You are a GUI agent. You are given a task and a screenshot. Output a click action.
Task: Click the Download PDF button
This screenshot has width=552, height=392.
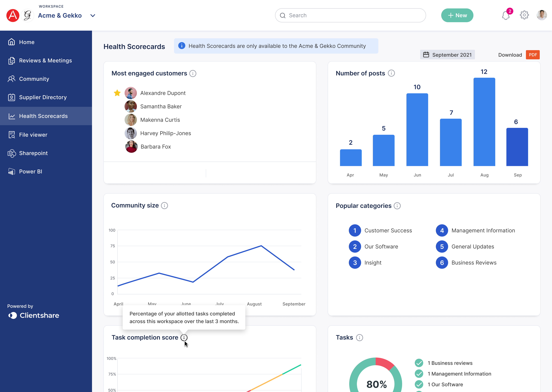coord(532,55)
